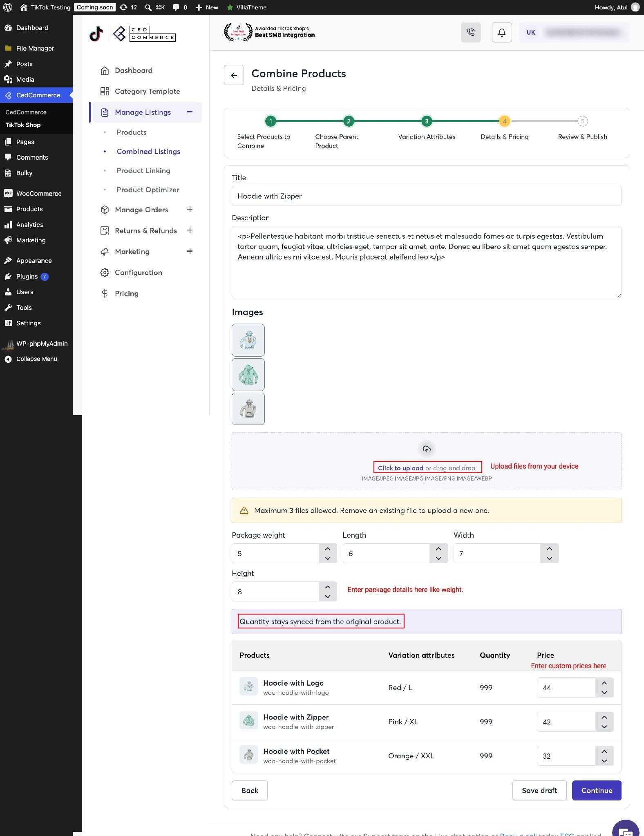The height and width of the screenshot is (836, 644).
Task: Go to step 2 Choose Parent Product
Action: coord(349,121)
